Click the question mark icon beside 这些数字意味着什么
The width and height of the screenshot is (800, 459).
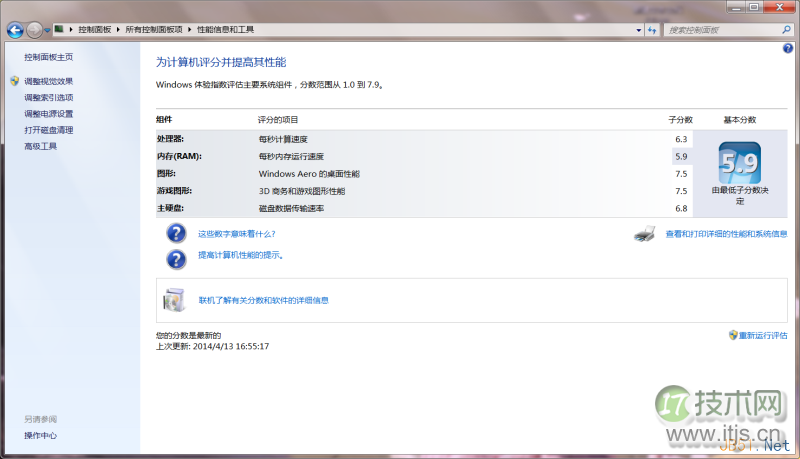176,234
